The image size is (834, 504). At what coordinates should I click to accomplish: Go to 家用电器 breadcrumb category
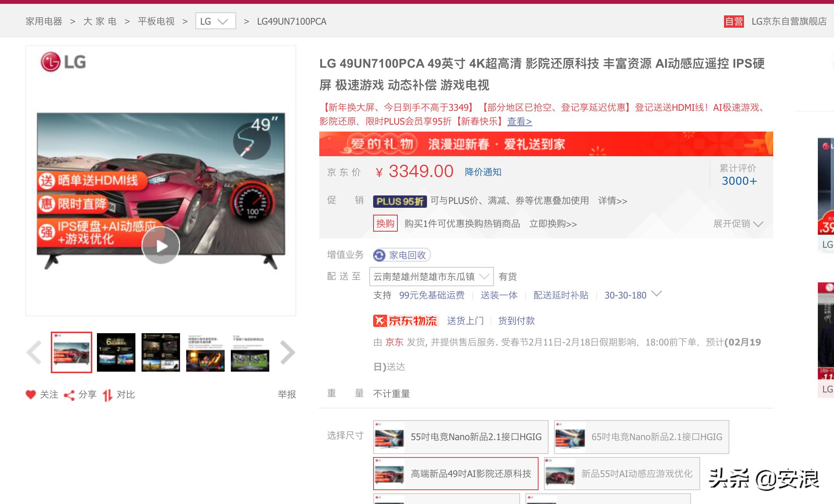click(x=44, y=21)
